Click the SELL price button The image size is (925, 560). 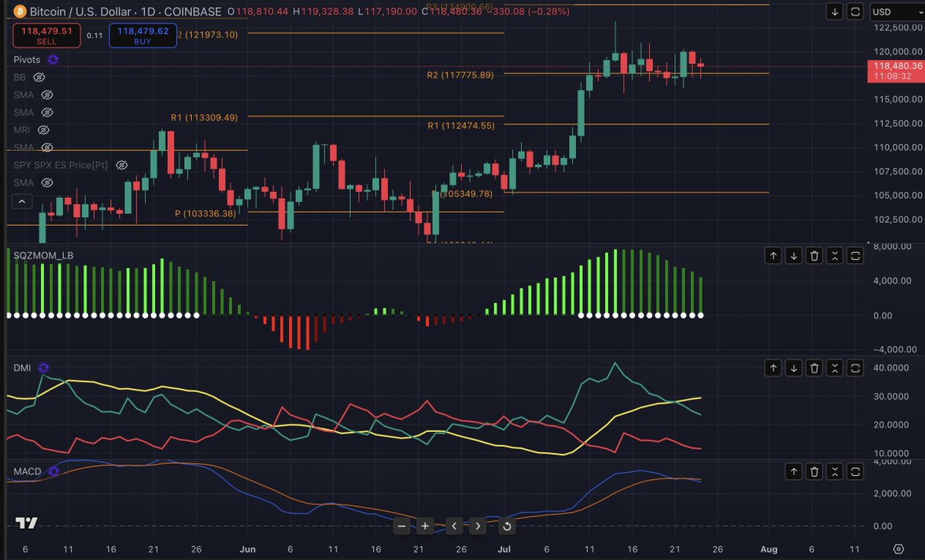coord(45,35)
